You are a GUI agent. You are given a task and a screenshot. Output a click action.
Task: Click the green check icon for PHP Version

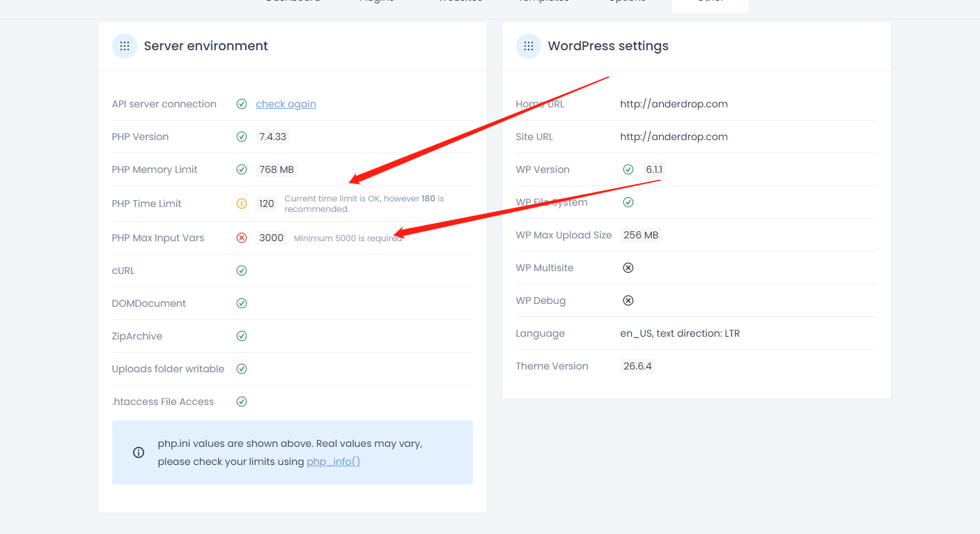point(242,137)
